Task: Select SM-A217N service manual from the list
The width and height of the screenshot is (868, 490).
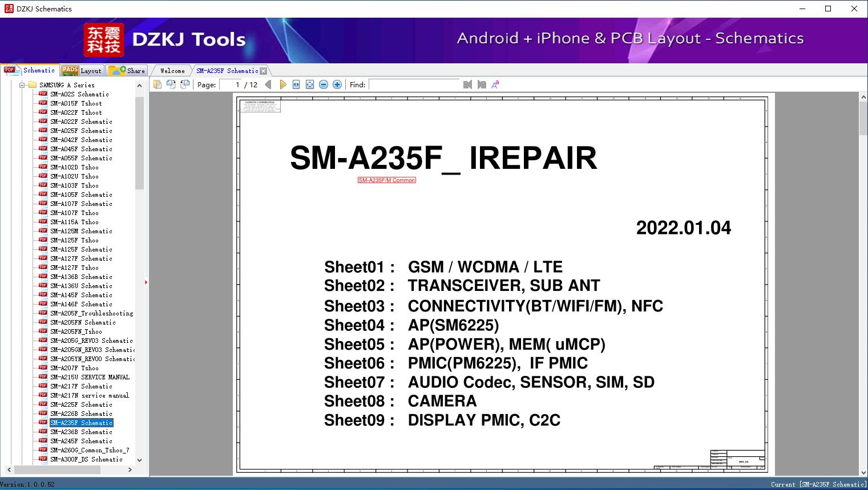Action: coord(90,395)
